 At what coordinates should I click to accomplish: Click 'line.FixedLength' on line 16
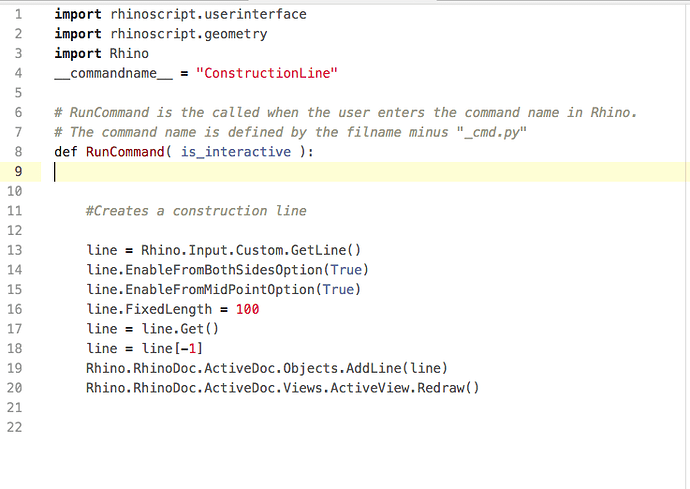(149, 309)
